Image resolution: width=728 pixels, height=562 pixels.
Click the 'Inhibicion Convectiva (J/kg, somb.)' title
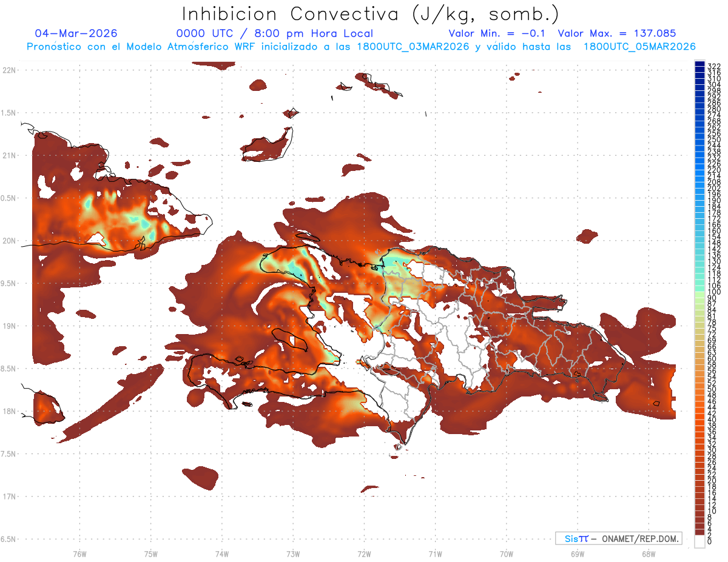pyautogui.click(x=371, y=14)
